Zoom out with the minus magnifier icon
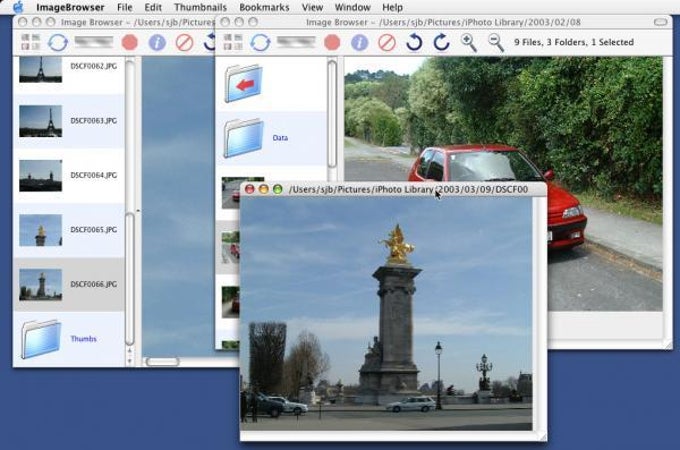 tap(496, 42)
